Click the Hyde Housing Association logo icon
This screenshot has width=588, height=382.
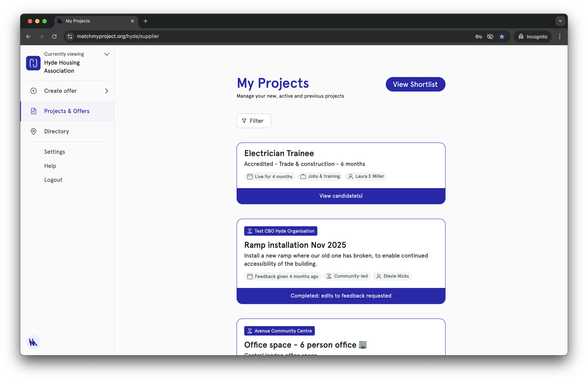tap(33, 63)
